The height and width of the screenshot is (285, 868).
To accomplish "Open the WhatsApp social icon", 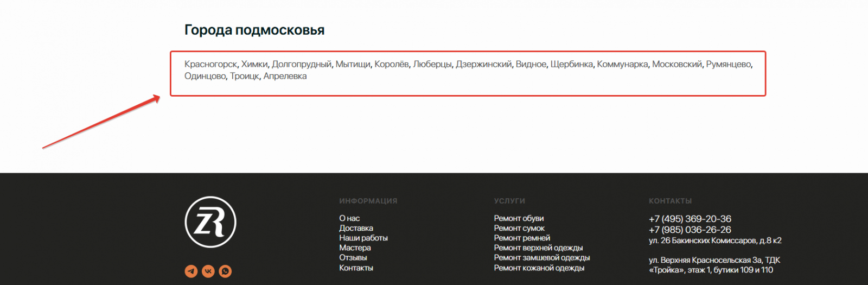I will coord(225,271).
